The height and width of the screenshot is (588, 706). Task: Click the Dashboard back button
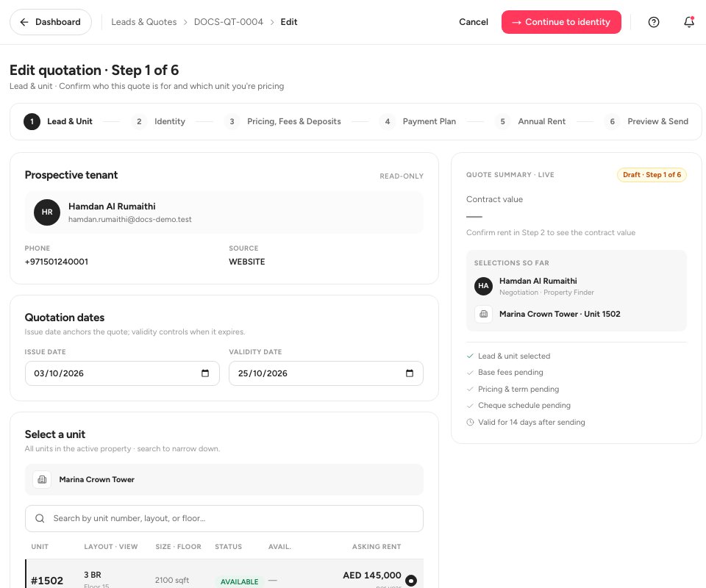tap(51, 22)
